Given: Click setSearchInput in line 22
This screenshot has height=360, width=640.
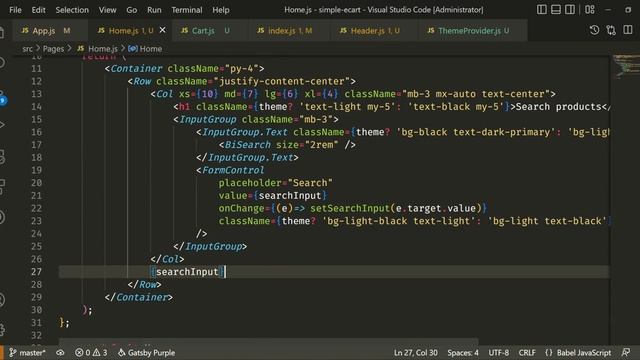Looking at the screenshot, I should (x=350, y=208).
